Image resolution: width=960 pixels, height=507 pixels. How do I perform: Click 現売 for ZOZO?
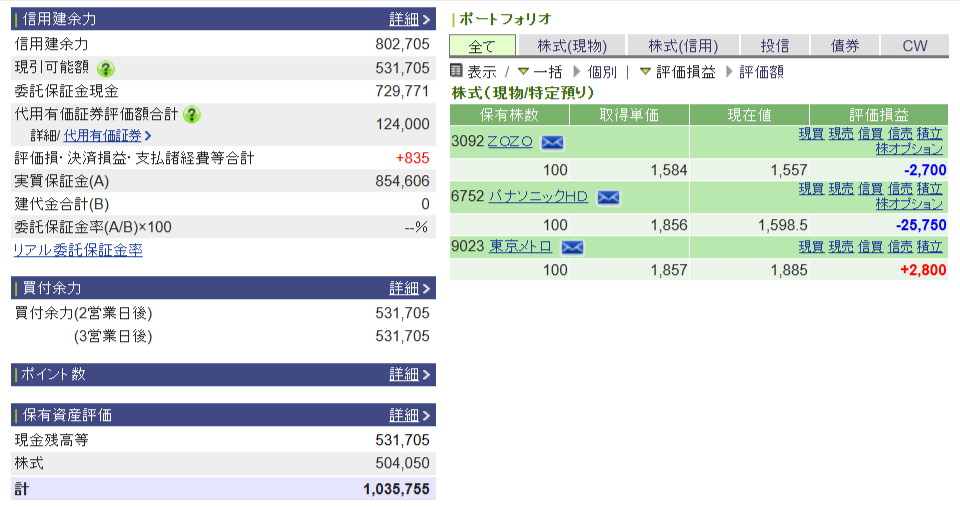pos(841,133)
